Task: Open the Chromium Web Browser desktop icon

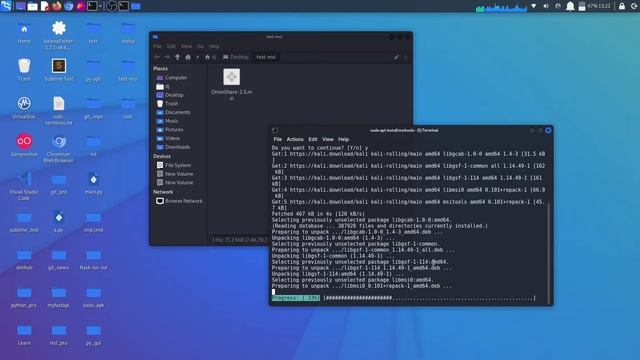Action: tap(59, 148)
